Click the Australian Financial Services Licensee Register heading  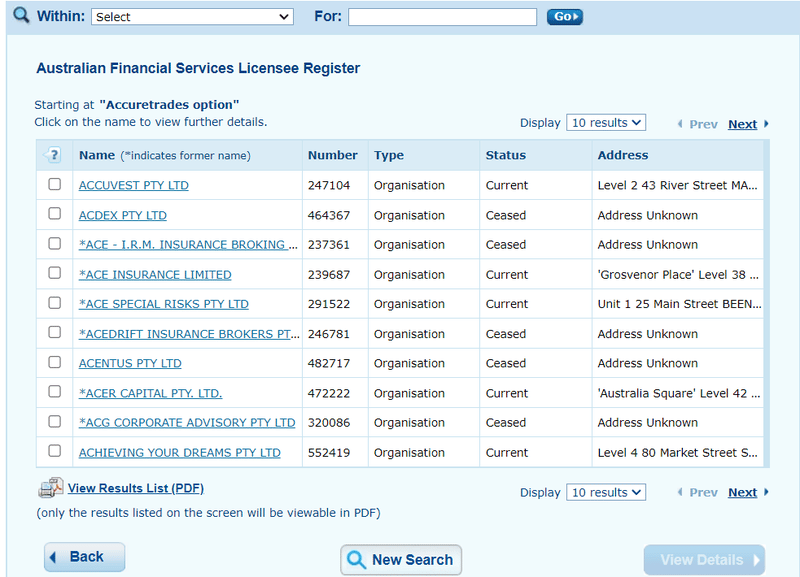pyautogui.click(x=198, y=68)
